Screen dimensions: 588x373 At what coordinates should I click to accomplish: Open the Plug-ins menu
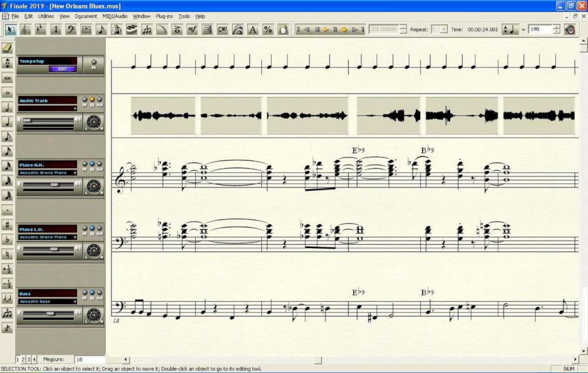(x=164, y=16)
